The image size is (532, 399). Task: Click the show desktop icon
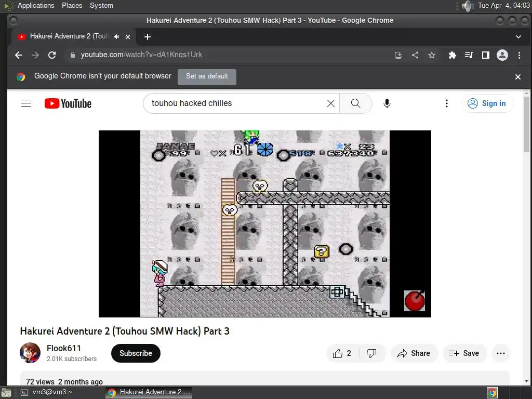coord(6,393)
